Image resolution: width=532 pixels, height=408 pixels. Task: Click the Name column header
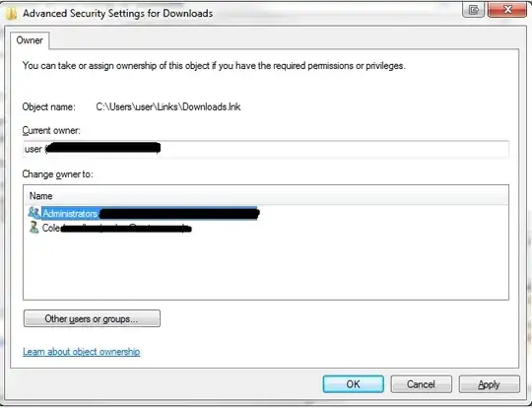[x=41, y=196]
